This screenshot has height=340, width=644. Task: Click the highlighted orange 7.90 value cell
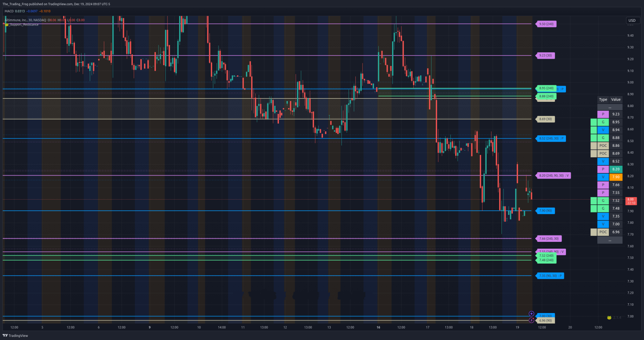pos(616,177)
